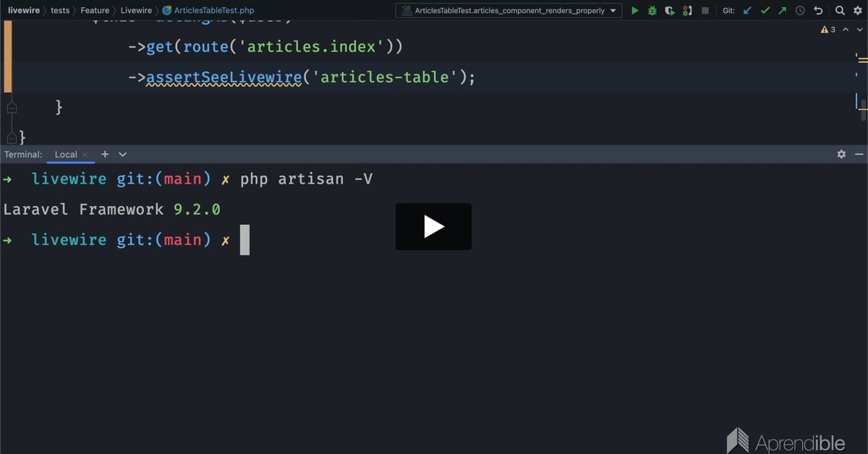The image size is (868, 454).
Task: Start debugging with the bug icon
Action: [652, 11]
